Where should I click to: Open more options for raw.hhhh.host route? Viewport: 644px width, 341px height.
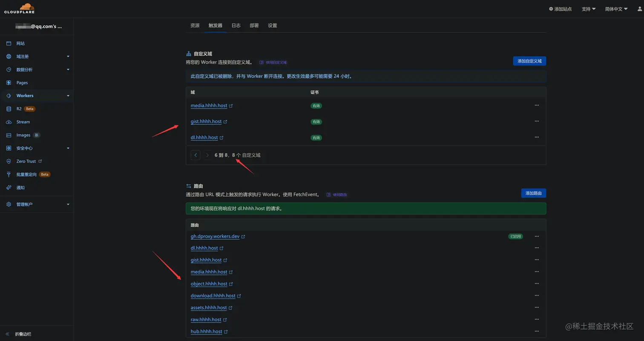click(x=537, y=319)
